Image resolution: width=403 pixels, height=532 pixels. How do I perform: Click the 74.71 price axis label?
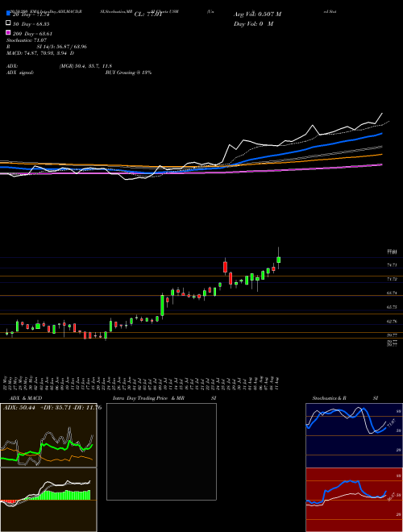[x=393, y=264]
